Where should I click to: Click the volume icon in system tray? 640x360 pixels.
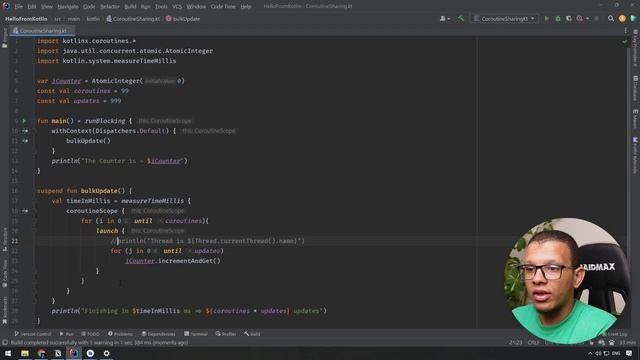tap(598, 353)
